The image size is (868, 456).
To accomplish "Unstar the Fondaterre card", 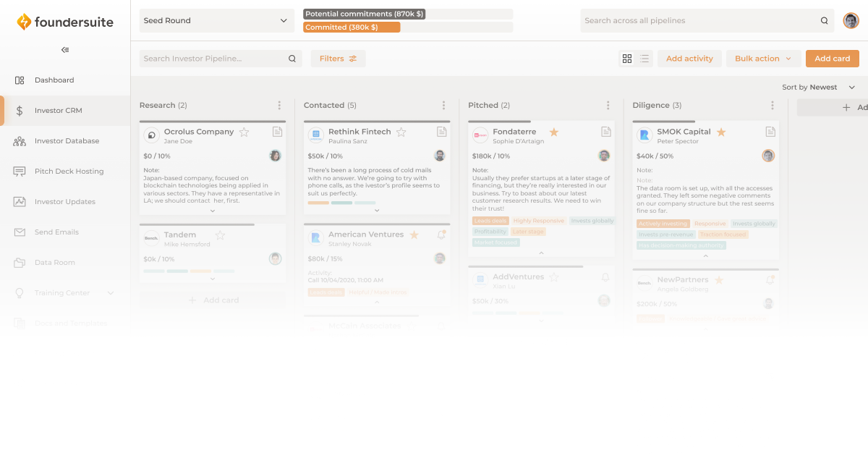I will click(554, 132).
